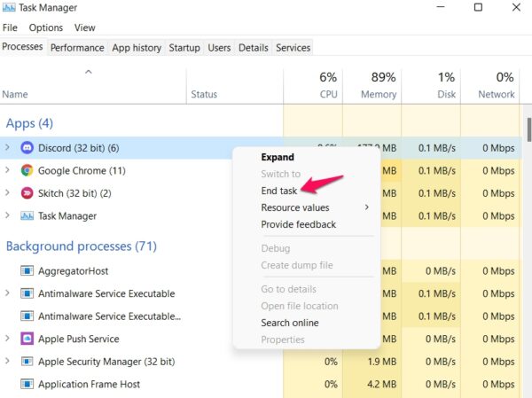The image size is (532, 398).
Task: Switch to the Details tab
Action: pos(254,48)
